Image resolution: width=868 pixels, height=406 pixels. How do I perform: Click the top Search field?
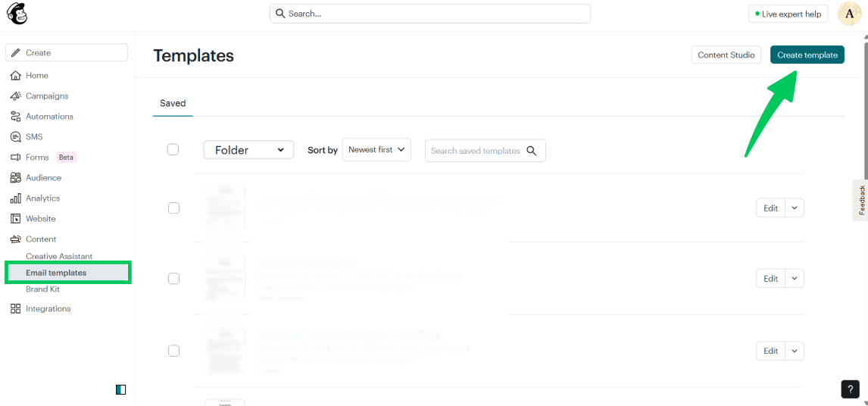[430, 14]
